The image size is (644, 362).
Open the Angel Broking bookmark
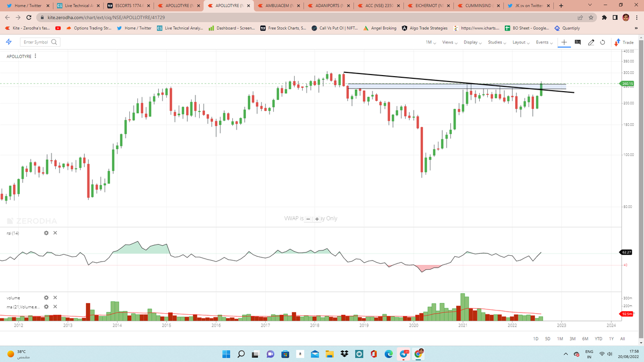380,28
